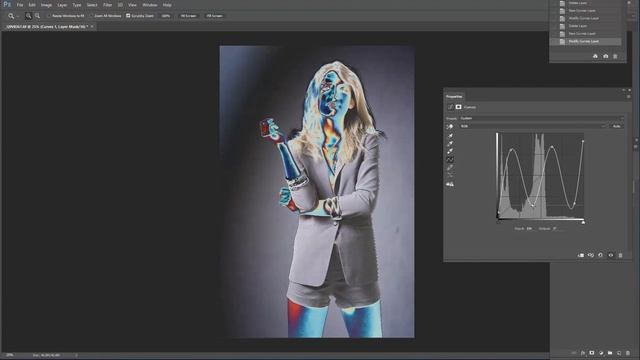640x360 pixels.
Task: Click the smooth curve values icon
Action: tap(450, 175)
